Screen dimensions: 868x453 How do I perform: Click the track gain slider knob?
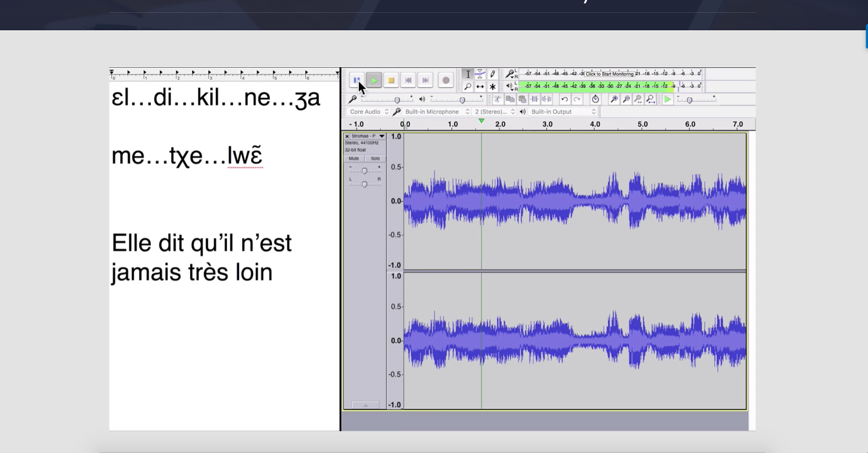pyautogui.click(x=364, y=171)
